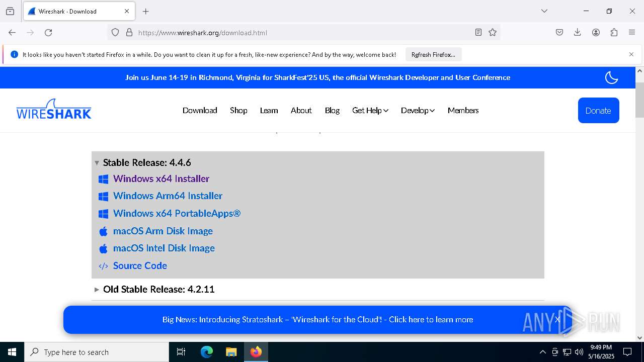644x362 pixels.
Task: Click the Firefox back arrow
Action: [12, 32]
